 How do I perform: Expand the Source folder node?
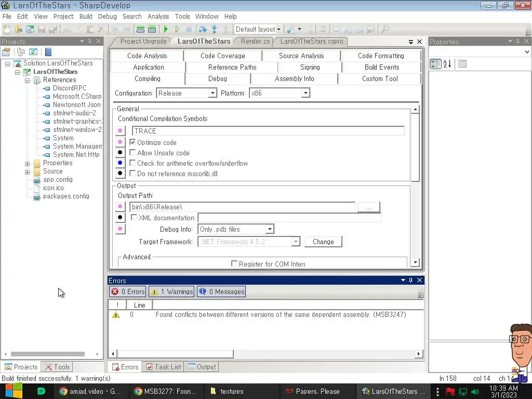coord(28,171)
